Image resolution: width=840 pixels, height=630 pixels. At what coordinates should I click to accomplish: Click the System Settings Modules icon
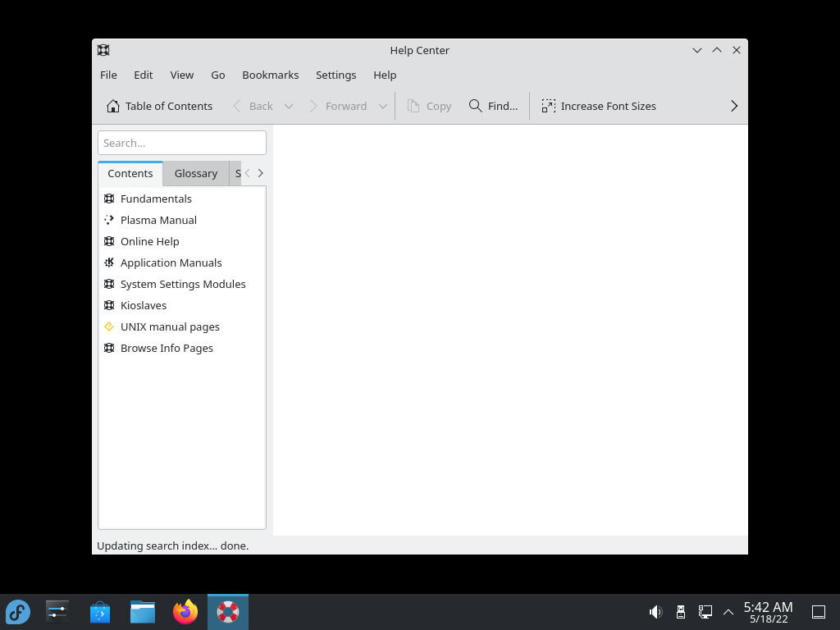coord(109,284)
